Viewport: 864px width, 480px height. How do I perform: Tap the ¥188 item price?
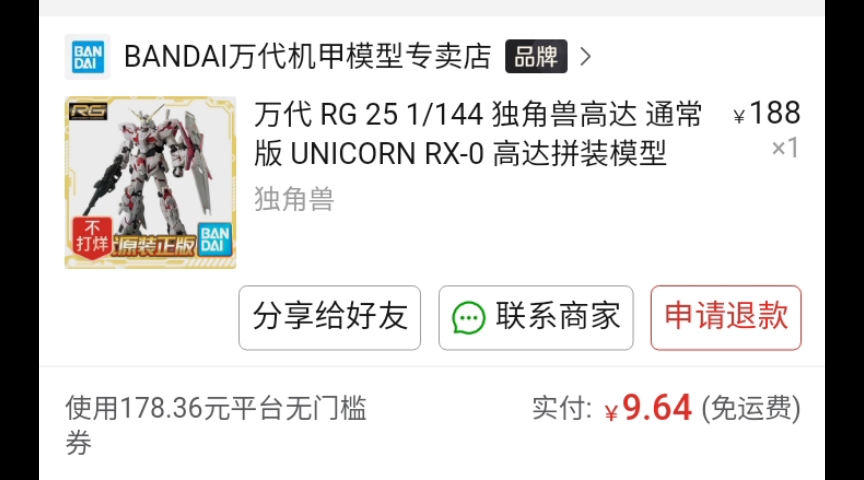[766, 113]
